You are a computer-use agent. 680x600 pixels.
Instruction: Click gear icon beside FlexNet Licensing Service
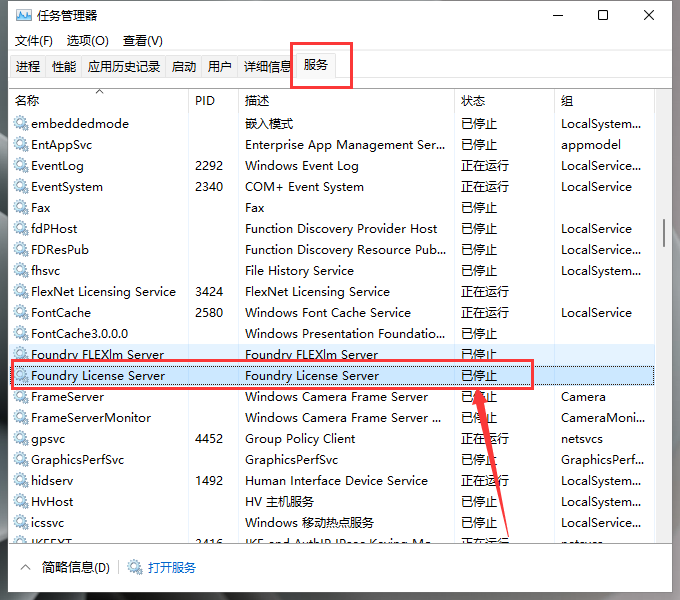(21, 291)
